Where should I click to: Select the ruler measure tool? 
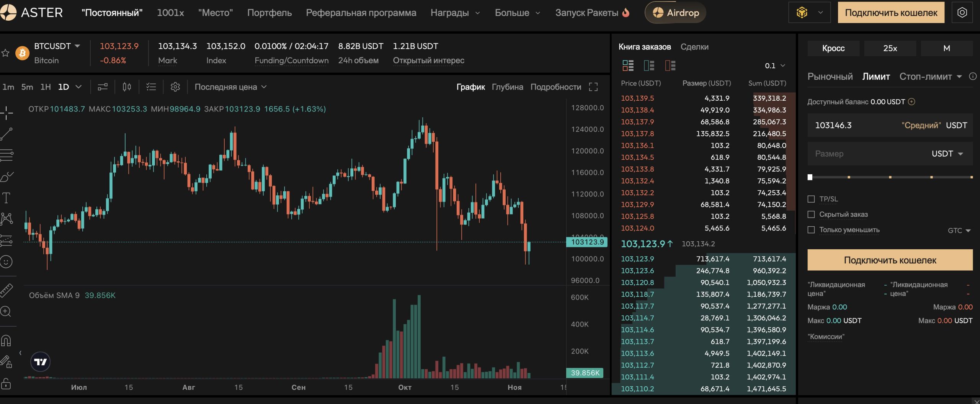pos(7,291)
